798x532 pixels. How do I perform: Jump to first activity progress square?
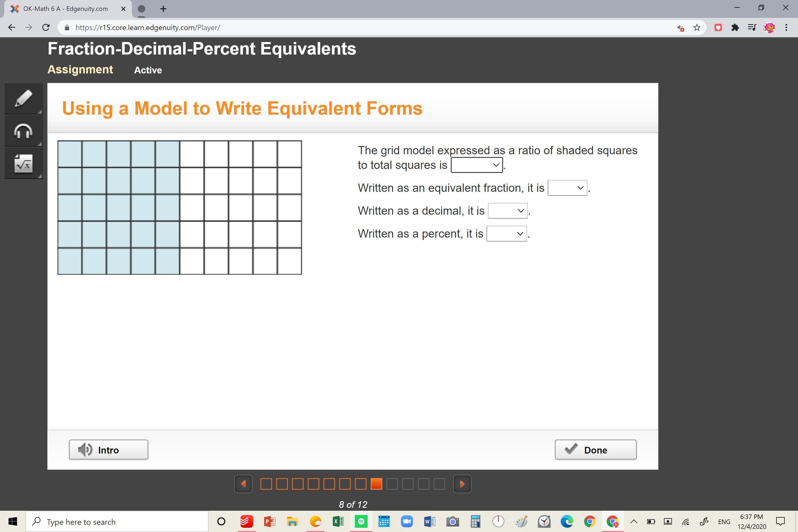tap(266, 484)
